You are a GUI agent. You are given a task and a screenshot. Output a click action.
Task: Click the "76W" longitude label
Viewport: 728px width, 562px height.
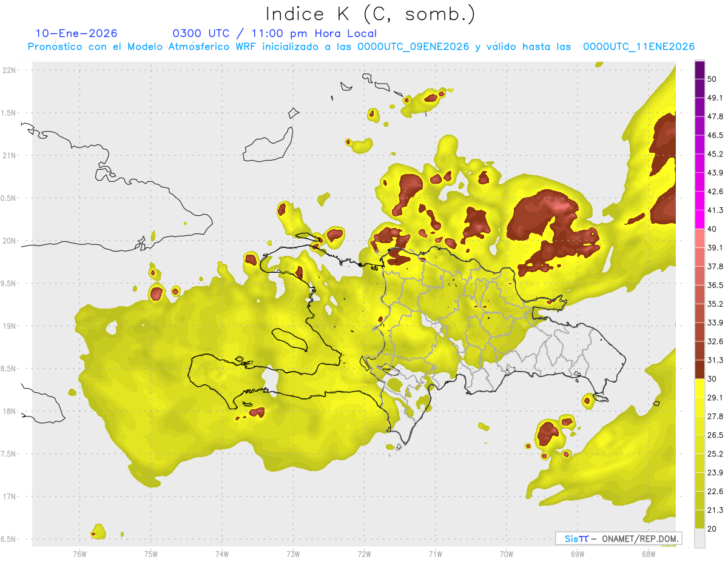(79, 554)
